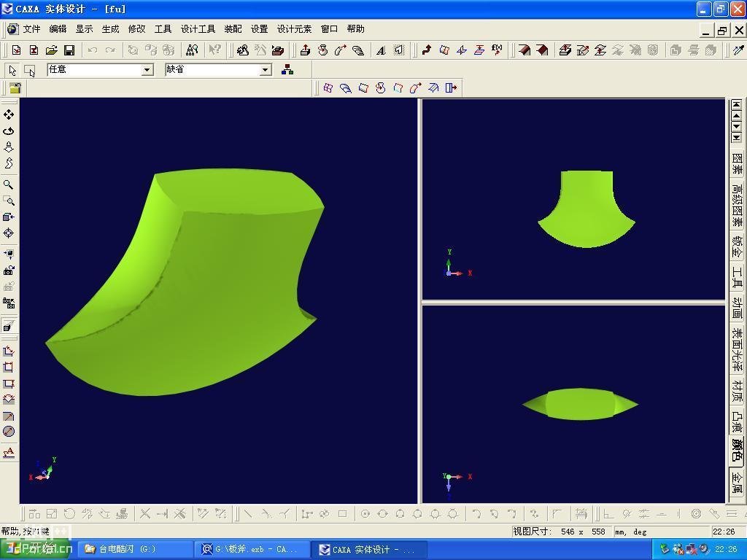Switch to the 动画 catalog tab
Image resolution: width=747 pixels, height=560 pixels.
pos(737,308)
